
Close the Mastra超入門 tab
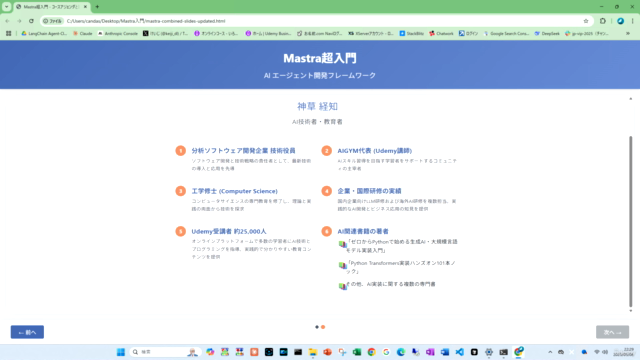85,7
